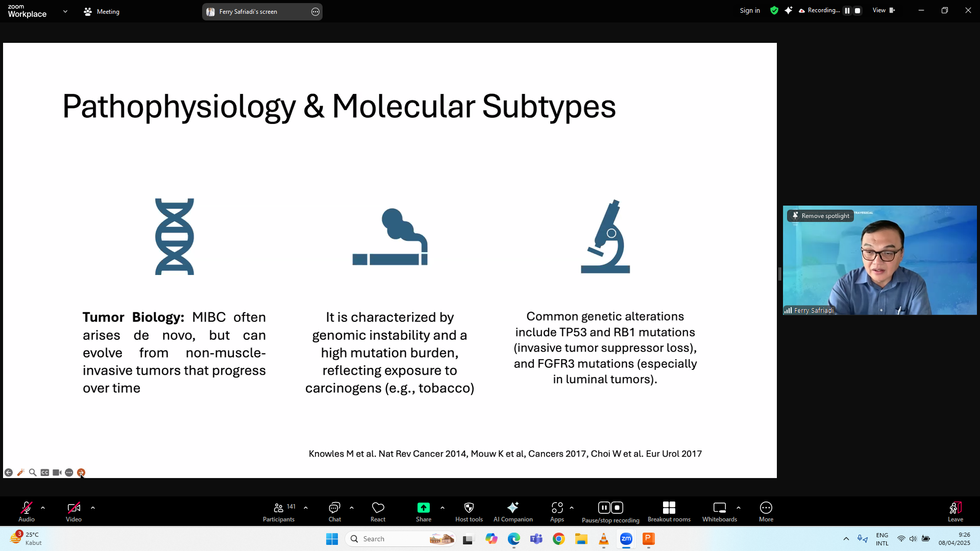The height and width of the screenshot is (551, 980).
Task: Pause the recording in top bar
Action: [x=847, y=11]
